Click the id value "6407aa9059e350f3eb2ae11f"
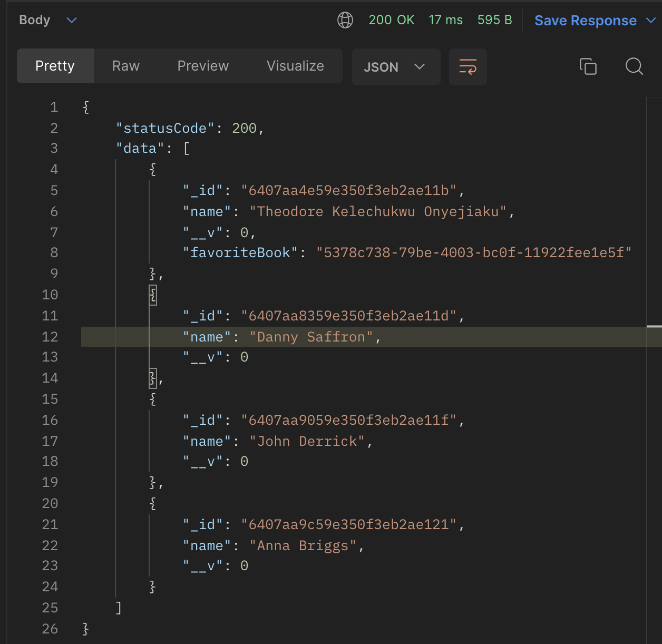662x644 pixels. 349,420
